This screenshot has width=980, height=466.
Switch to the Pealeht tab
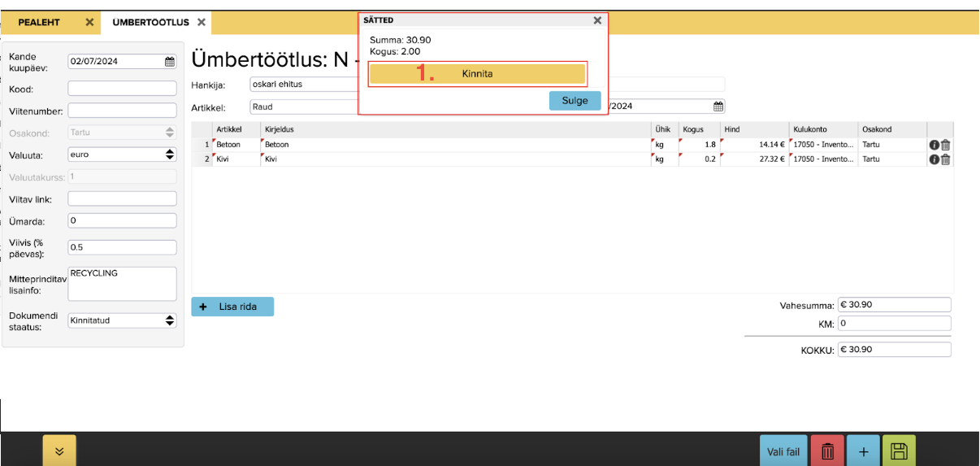point(39,22)
